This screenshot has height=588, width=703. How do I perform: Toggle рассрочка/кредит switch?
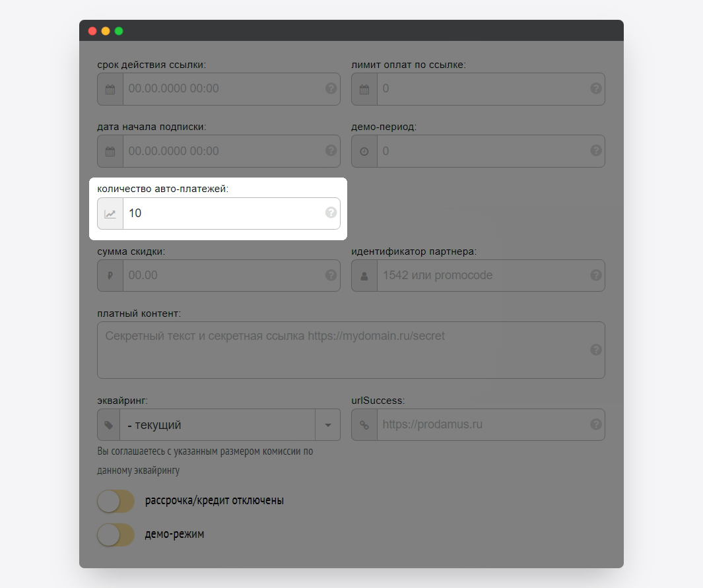(x=116, y=501)
